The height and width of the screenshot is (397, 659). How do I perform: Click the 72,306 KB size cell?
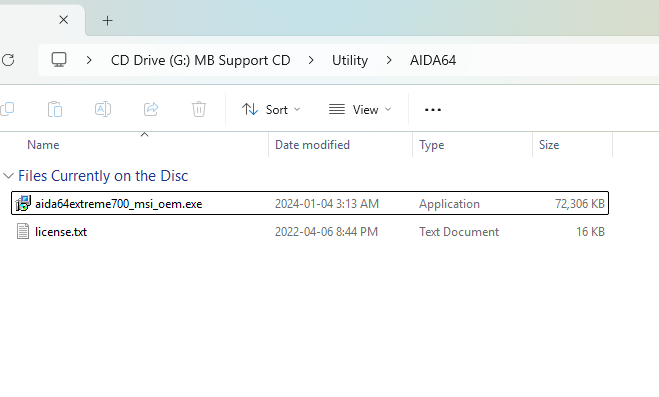point(580,204)
